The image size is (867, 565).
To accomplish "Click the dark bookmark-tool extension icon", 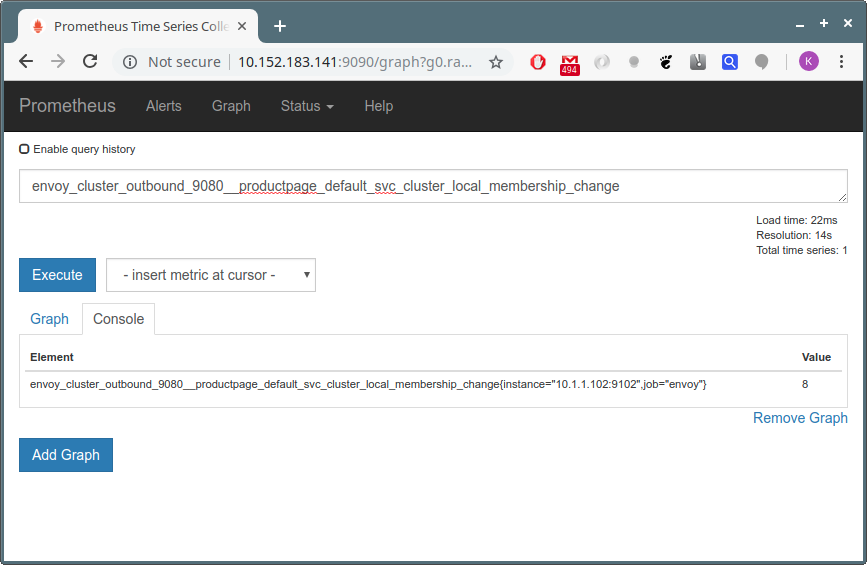I will point(698,62).
